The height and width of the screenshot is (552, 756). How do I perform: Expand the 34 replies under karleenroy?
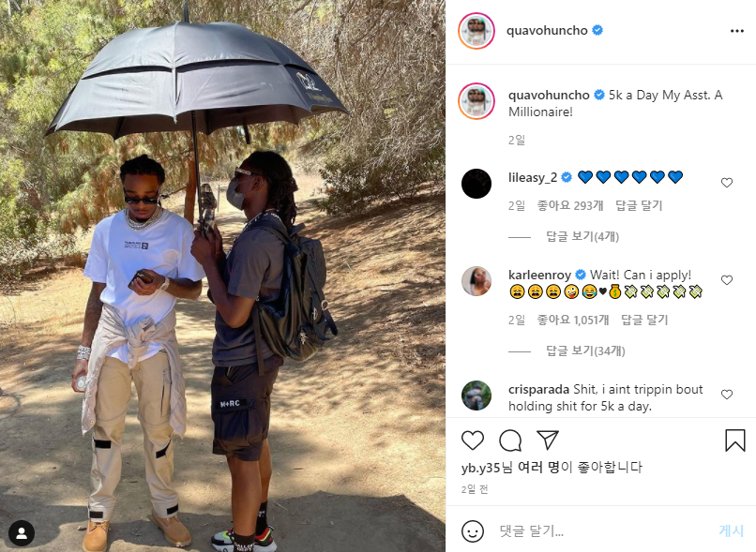click(585, 351)
